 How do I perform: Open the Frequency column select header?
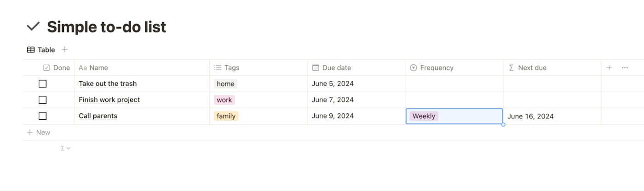pos(431,67)
